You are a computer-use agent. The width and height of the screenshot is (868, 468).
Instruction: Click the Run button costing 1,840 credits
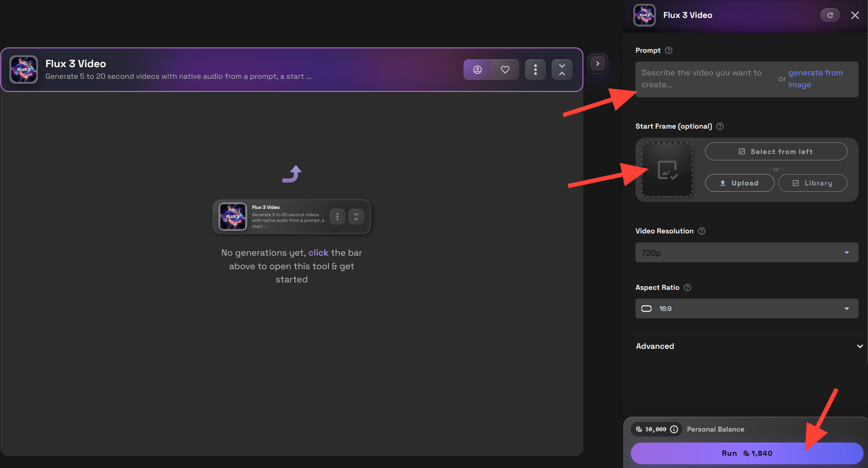(747, 453)
